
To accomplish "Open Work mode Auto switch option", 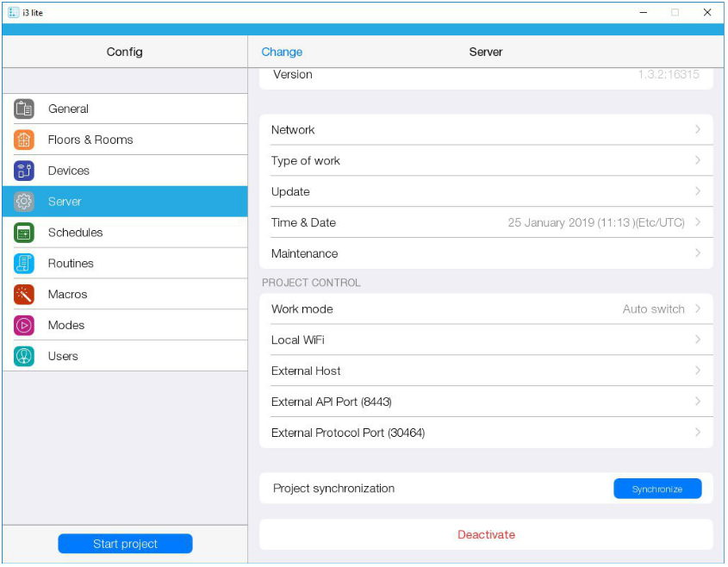I will click(654, 309).
